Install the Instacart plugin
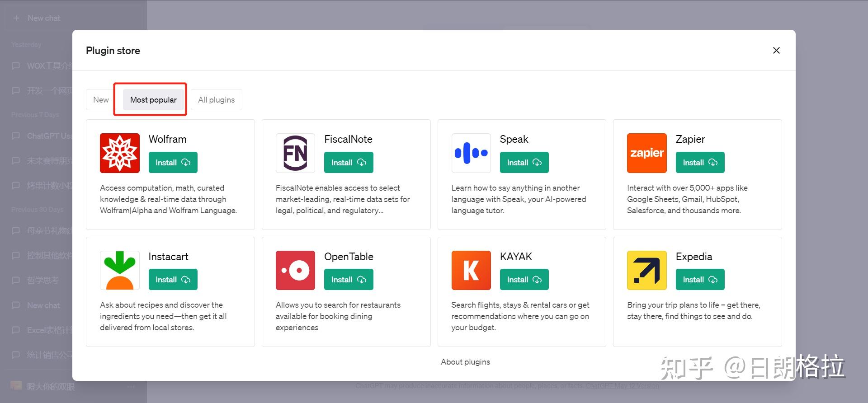Image resolution: width=868 pixels, height=403 pixels. (173, 280)
